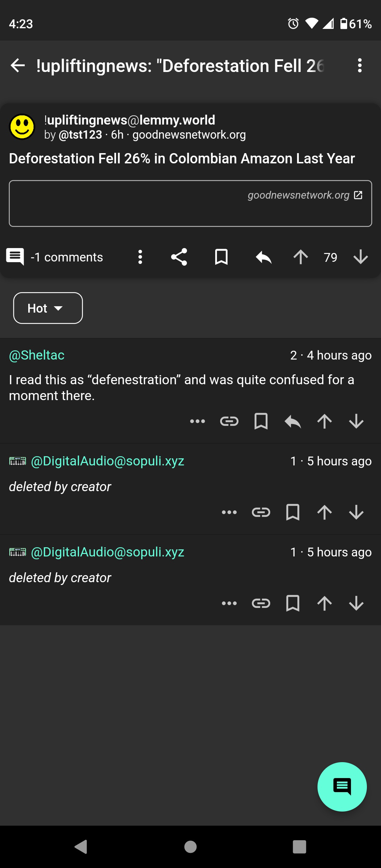Downvote the deforestation post
This screenshot has width=381, height=868.
[361, 257]
